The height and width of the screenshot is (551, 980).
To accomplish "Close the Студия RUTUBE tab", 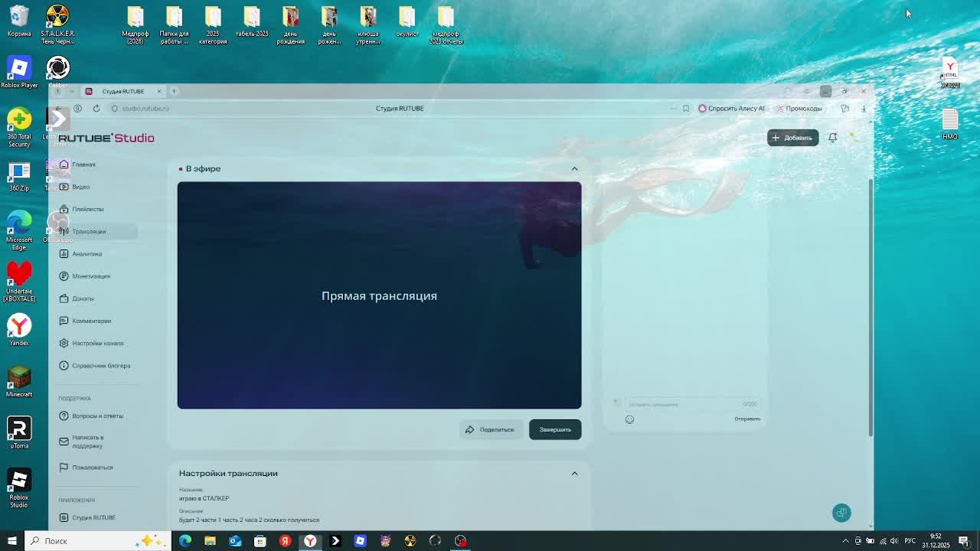I will pyautogui.click(x=159, y=91).
